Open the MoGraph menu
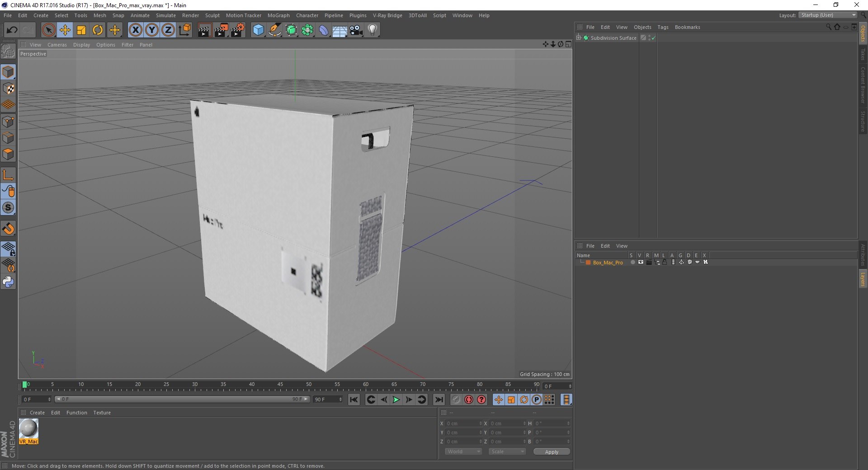This screenshot has height=470, width=868. 278,15
